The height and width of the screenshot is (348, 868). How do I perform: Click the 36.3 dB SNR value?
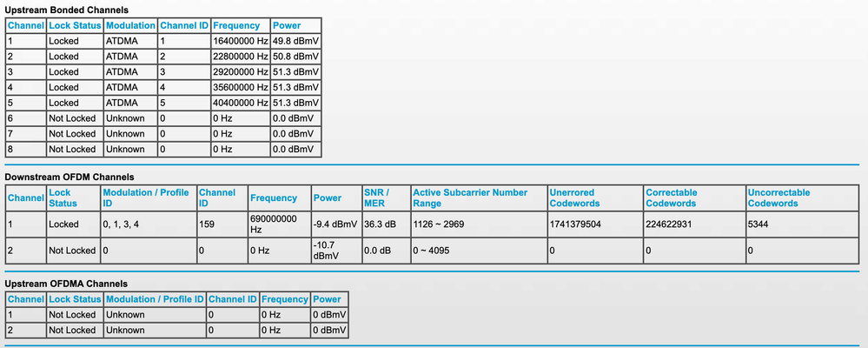[x=379, y=224]
